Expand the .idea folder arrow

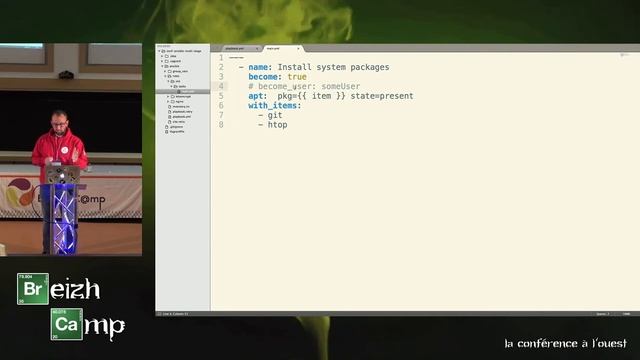tap(162, 56)
